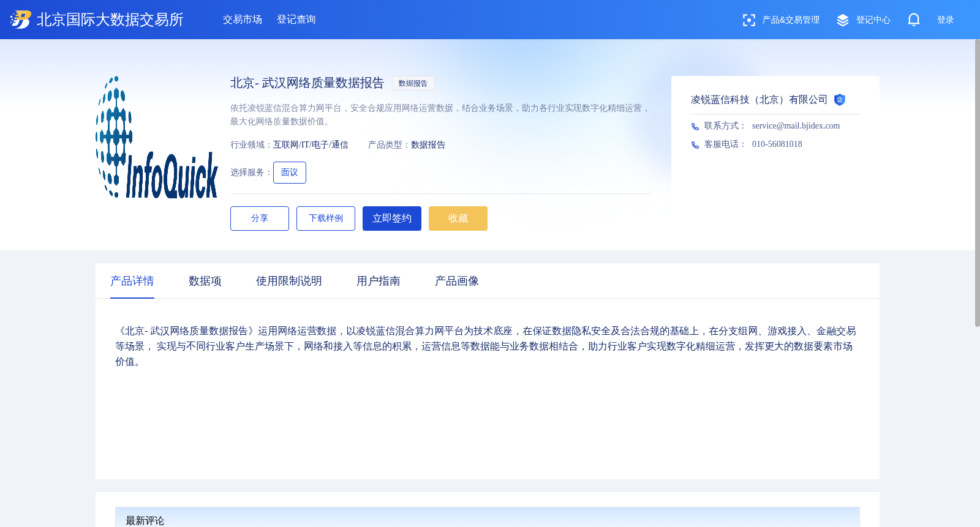Click the company name 凌锐蓝信科技（北京）有限公司
The image size is (980, 527).
coord(759,100)
